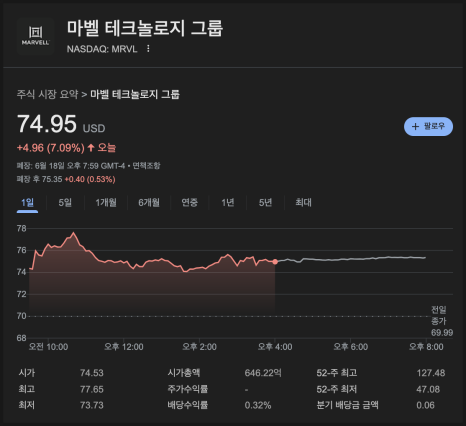Select the 5년 chart range tab

coord(265,202)
